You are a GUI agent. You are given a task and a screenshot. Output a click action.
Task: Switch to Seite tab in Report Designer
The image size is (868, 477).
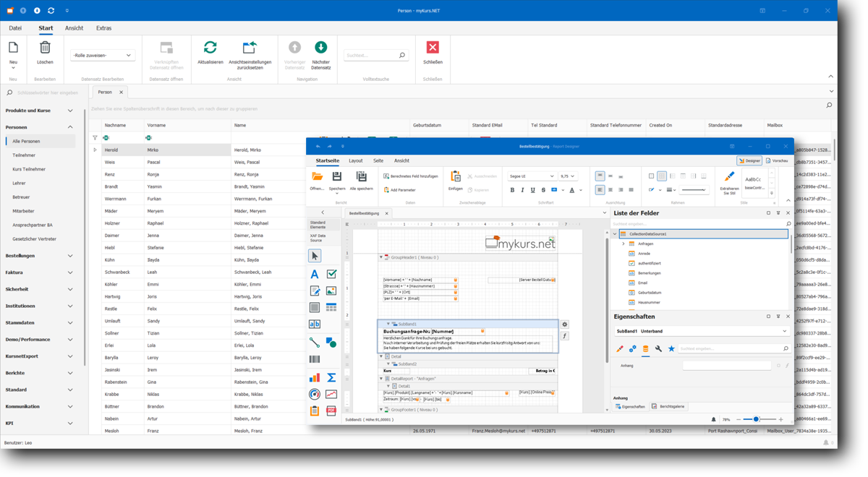[378, 160]
